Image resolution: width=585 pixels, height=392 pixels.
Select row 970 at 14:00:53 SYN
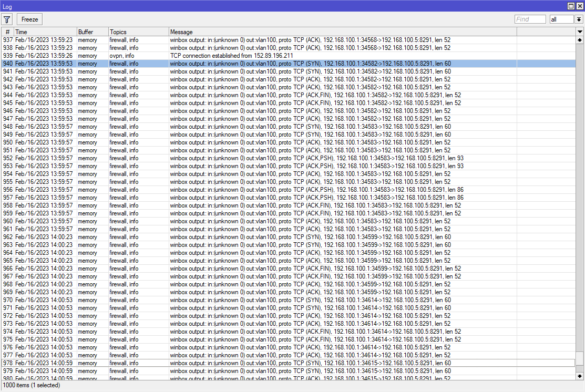tap(289, 300)
